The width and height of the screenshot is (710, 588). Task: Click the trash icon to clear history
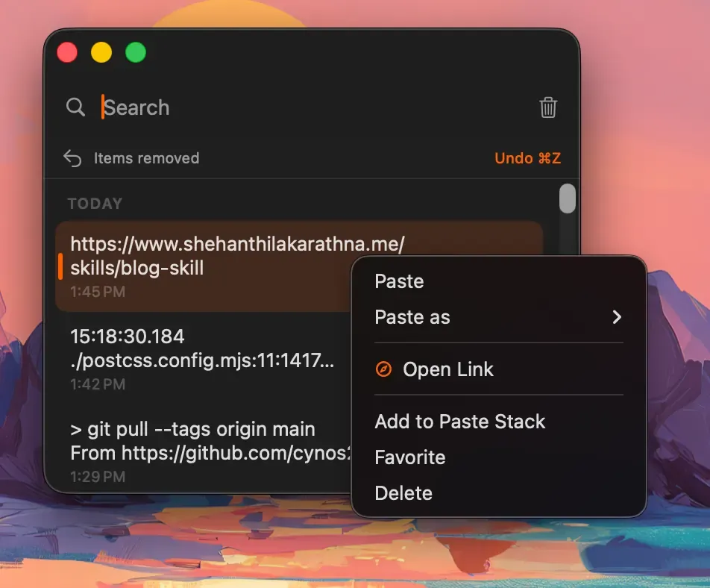pyautogui.click(x=548, y=107)
